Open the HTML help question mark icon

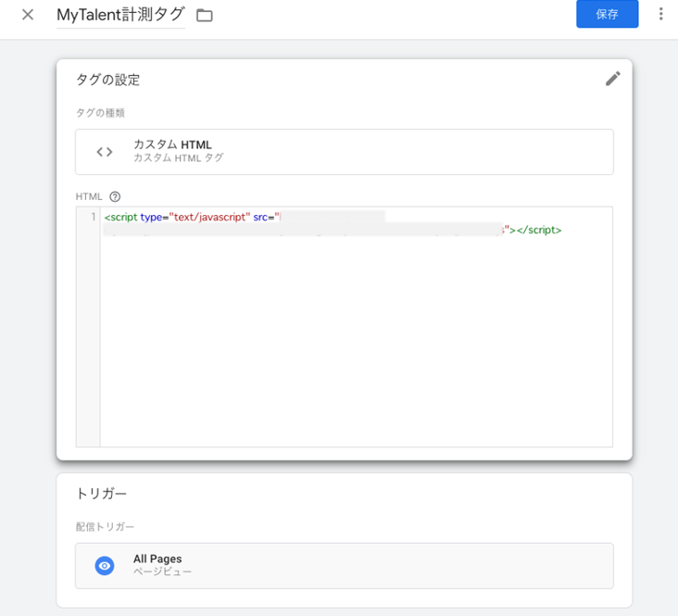point(115,196)
